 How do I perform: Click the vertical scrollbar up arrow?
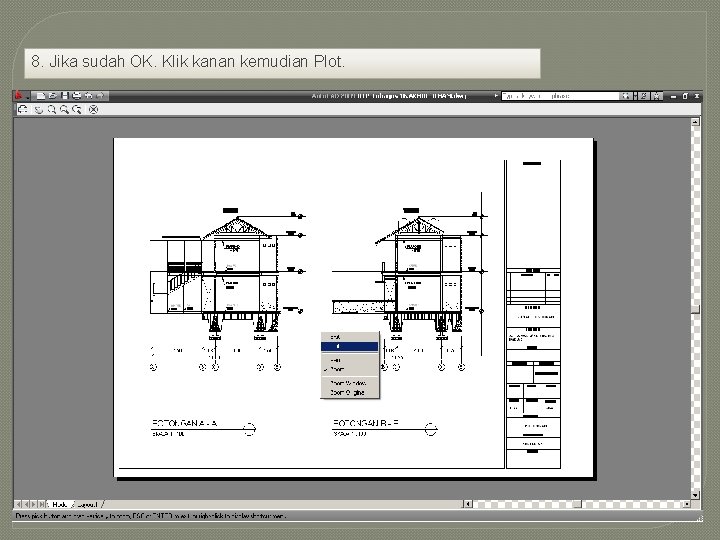(x=695, y=122)
